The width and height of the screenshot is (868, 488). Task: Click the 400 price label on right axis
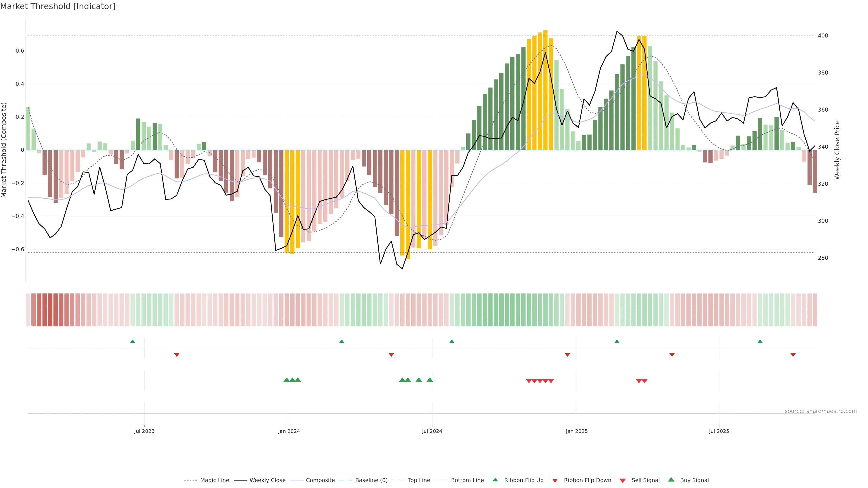click(823, 35)
